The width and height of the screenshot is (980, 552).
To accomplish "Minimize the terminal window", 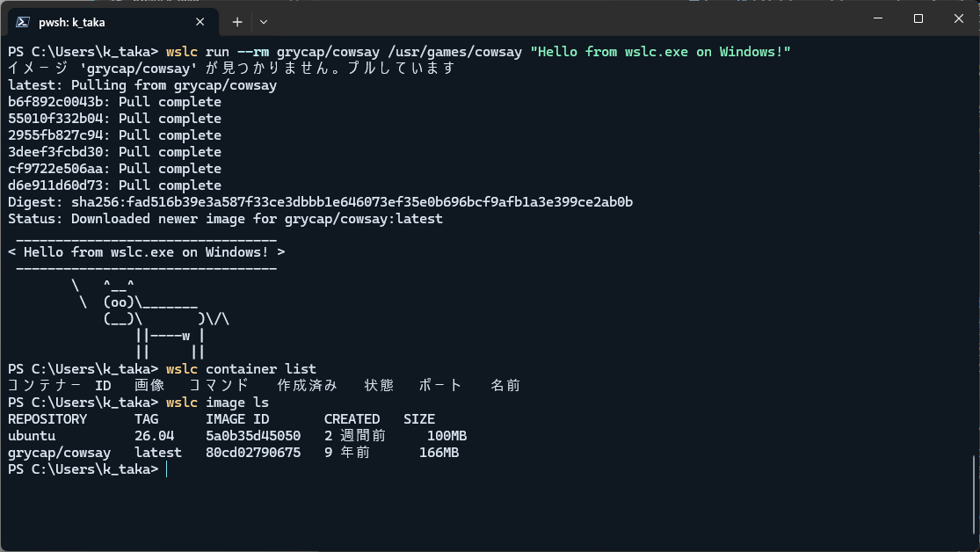I will (x=878, y=18).
